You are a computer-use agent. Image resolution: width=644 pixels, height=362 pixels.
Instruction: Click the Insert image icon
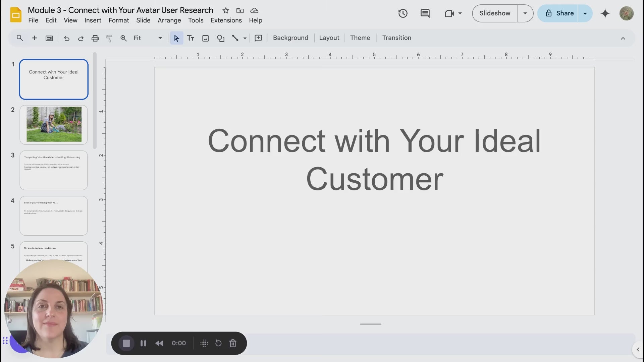click(x=205, y=38)
